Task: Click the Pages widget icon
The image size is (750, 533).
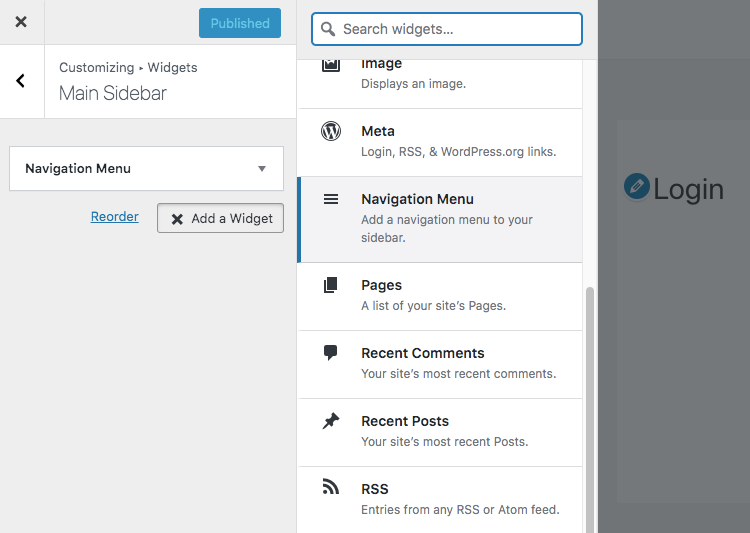Action: [x=331, y=285]
